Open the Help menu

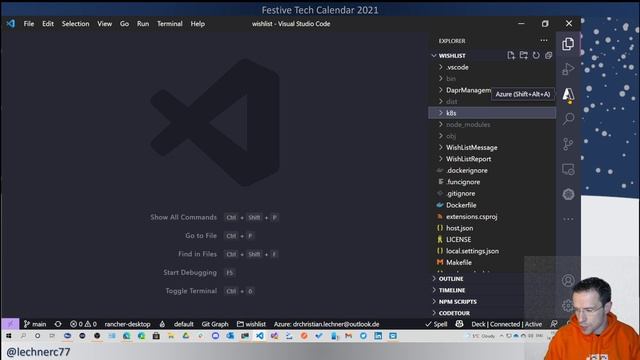198,24
